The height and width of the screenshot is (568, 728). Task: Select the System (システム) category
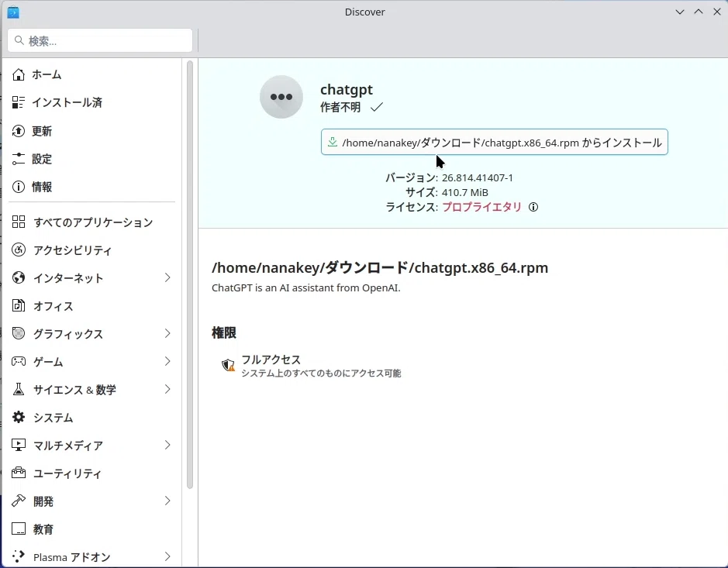pyautogui.click(x=92, y=417)
